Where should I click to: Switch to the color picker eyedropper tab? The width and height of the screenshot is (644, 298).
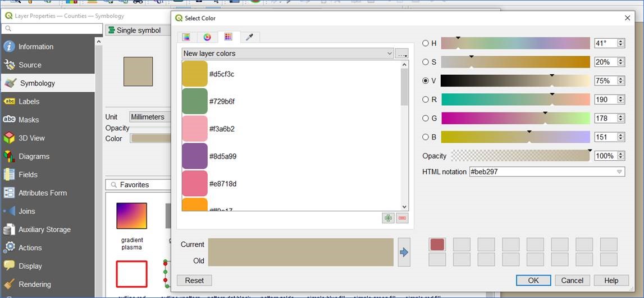(249, 37)
